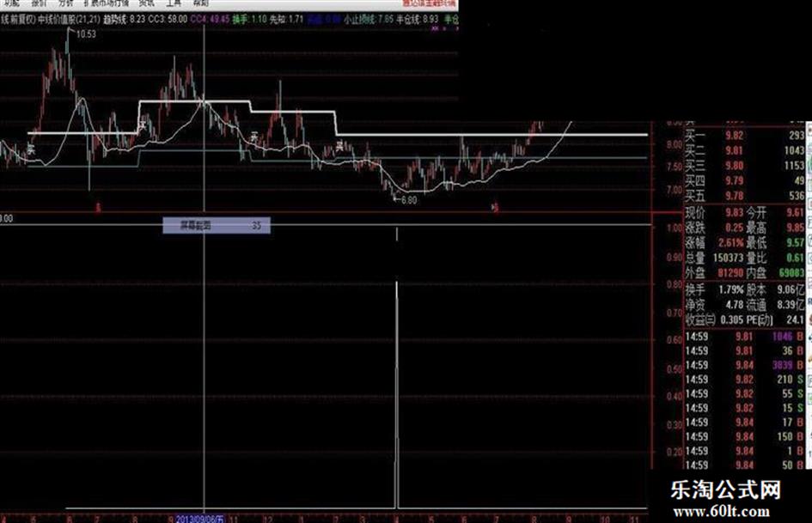Click the 净资 value 4.78

pyautogui.click(x=735, y=305)
